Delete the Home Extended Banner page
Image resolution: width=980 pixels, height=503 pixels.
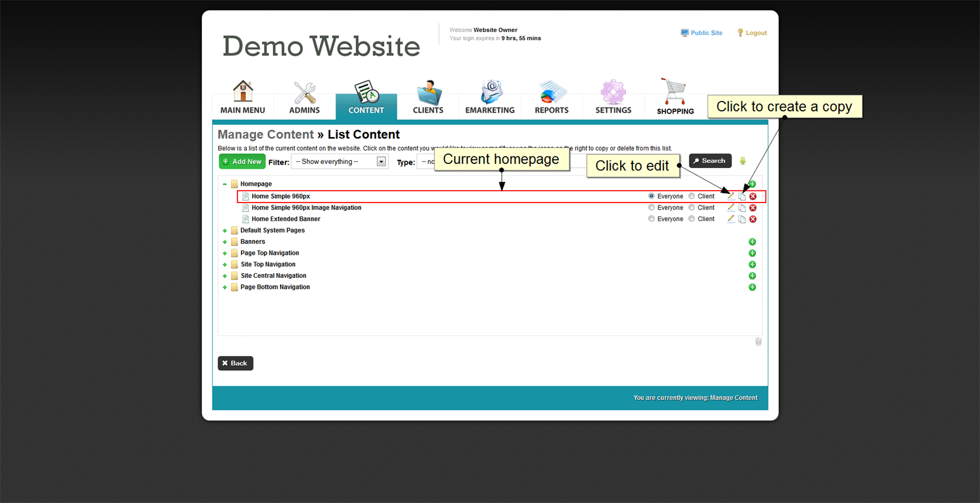coord(752,219)
